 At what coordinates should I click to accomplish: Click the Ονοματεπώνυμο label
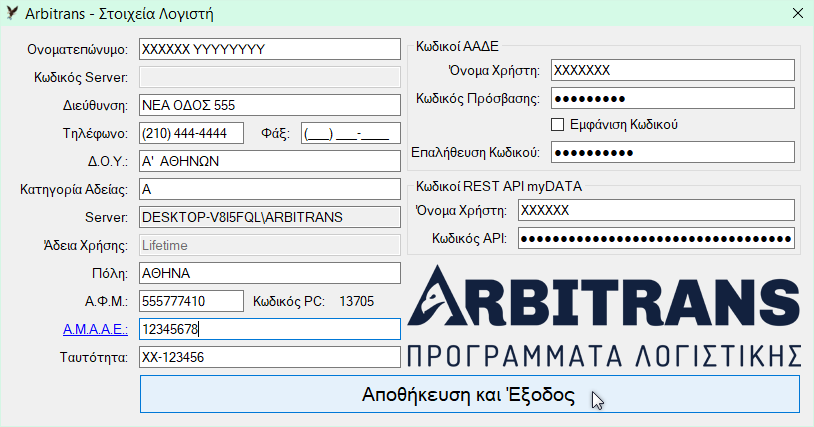77,49
